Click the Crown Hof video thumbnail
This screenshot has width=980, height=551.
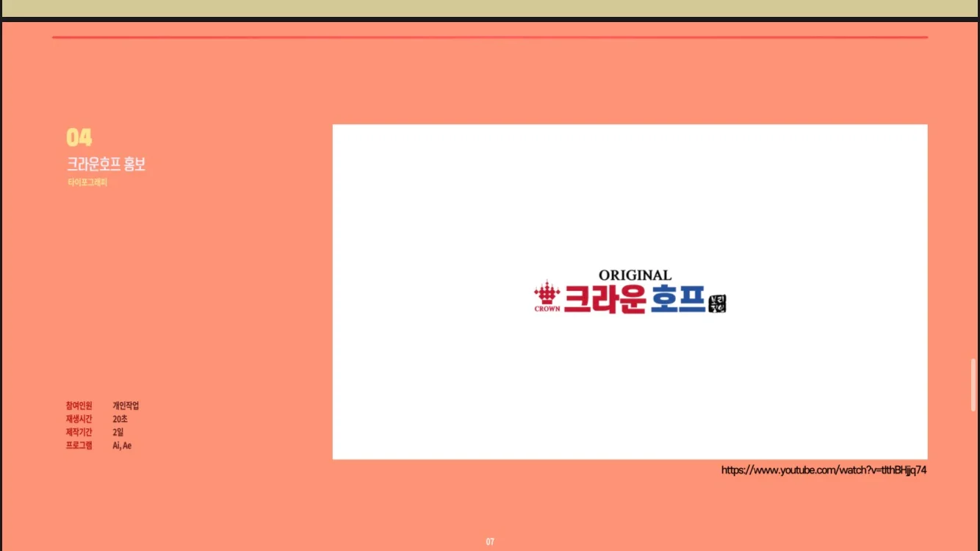pyautogui.click(x=630, y=292)
